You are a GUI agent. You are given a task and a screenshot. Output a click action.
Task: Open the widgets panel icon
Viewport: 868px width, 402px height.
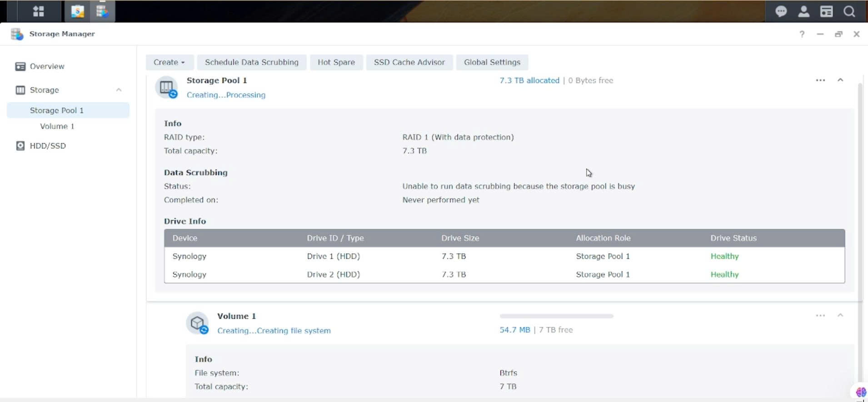(826, 11)
